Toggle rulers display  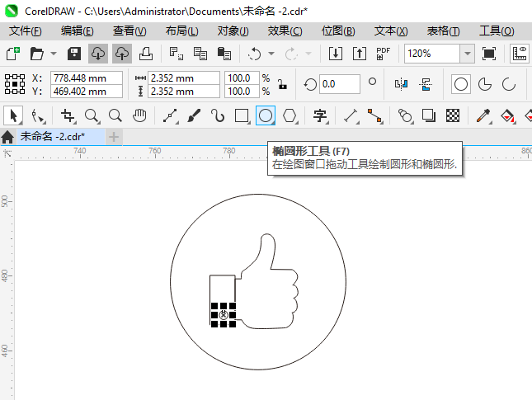click(520, 54)
